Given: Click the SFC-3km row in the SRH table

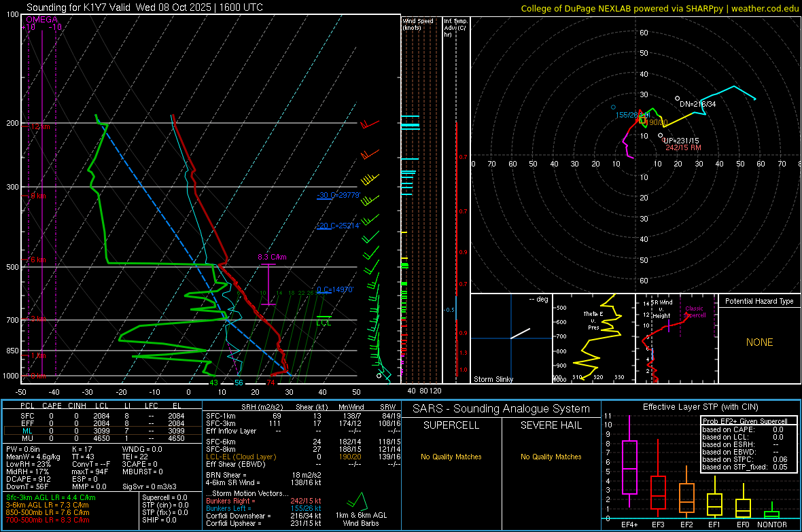Looking at the screenshot, I should [303, 423].
